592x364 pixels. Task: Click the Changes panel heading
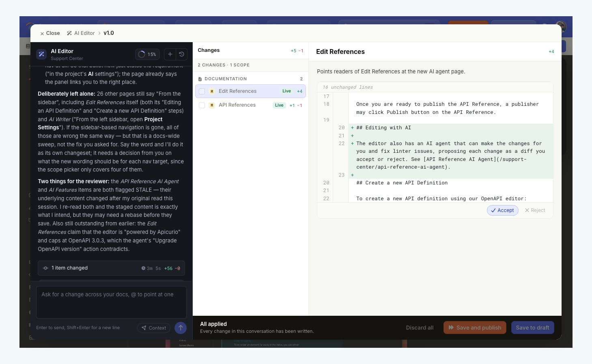(209, 50)
